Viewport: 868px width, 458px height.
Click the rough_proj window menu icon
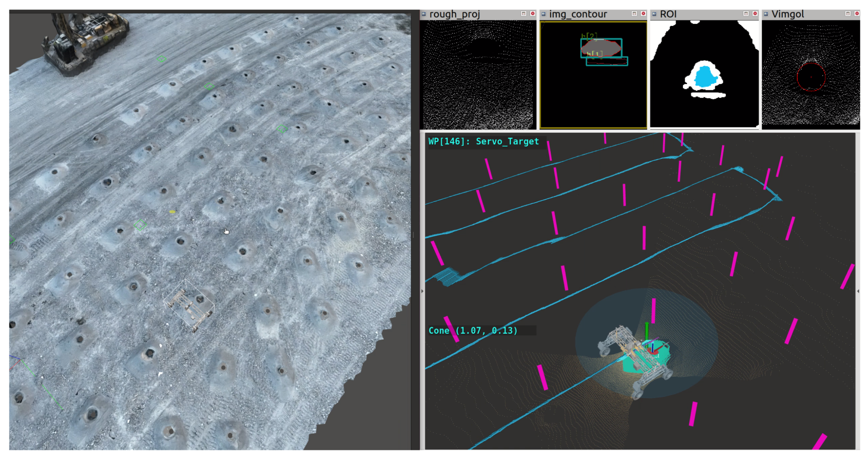424,14
